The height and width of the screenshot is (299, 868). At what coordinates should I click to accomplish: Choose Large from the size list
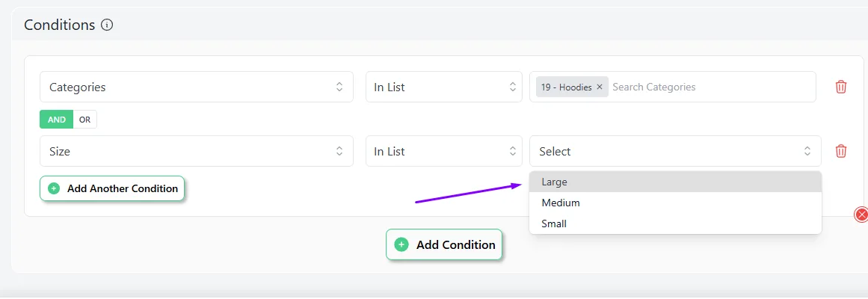coord(555,182)
